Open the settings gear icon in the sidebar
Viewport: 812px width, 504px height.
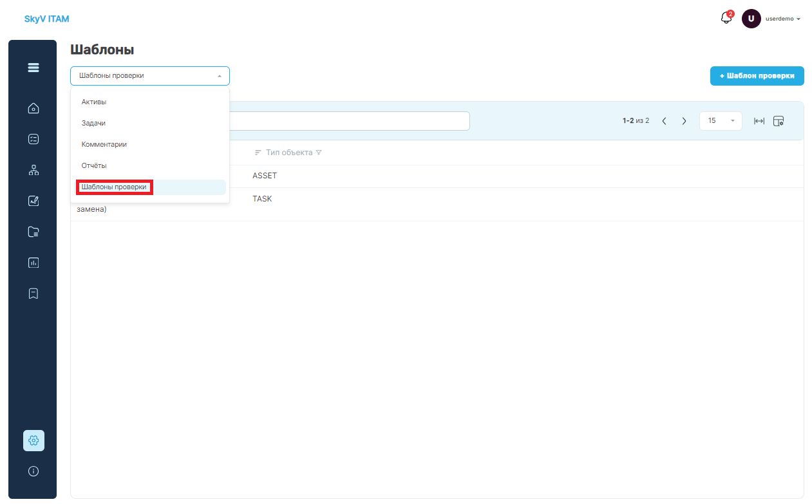[33, 440]
